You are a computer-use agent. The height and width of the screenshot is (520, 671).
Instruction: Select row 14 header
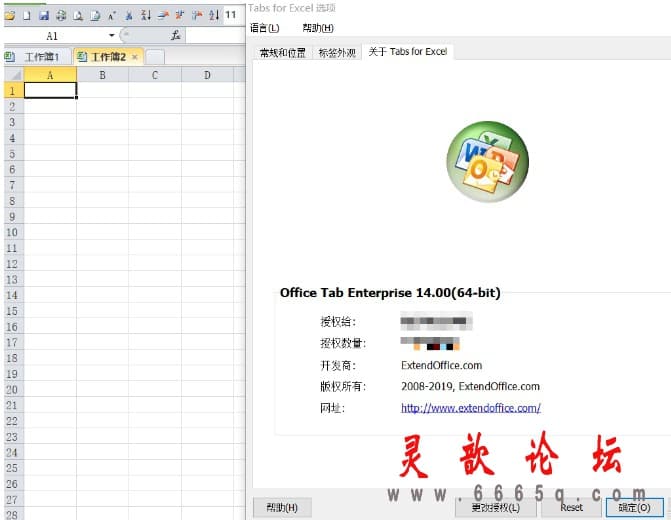12,295
